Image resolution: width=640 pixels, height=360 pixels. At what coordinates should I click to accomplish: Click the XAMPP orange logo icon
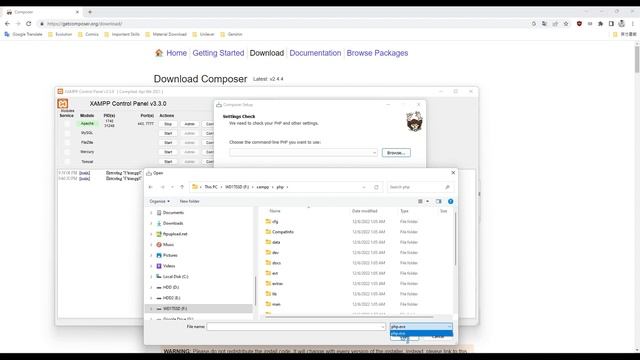tap(62, 103)
